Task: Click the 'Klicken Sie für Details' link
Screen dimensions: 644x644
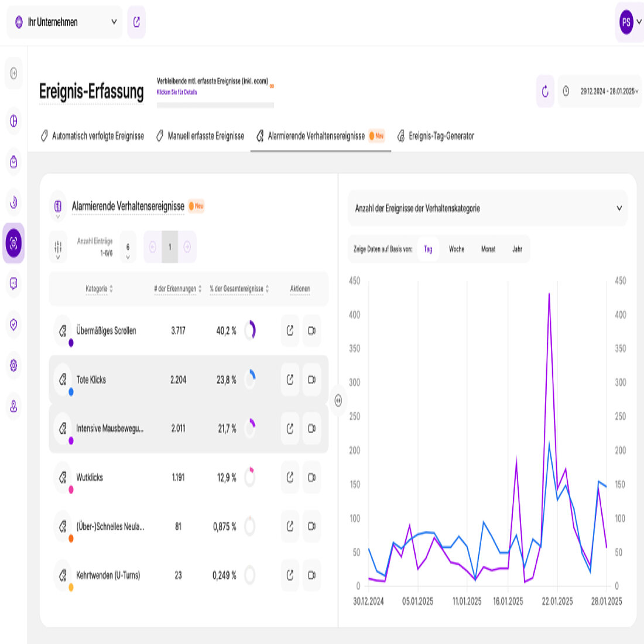Action: coord(177,92)
